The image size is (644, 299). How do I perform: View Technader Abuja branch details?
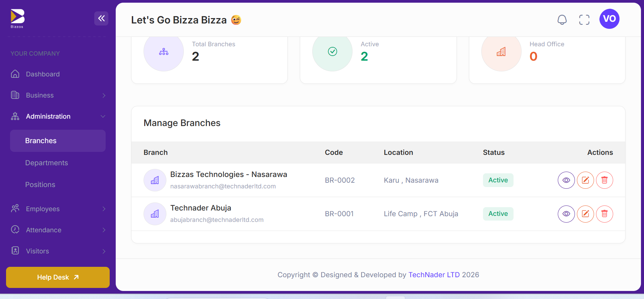point(566,214)
